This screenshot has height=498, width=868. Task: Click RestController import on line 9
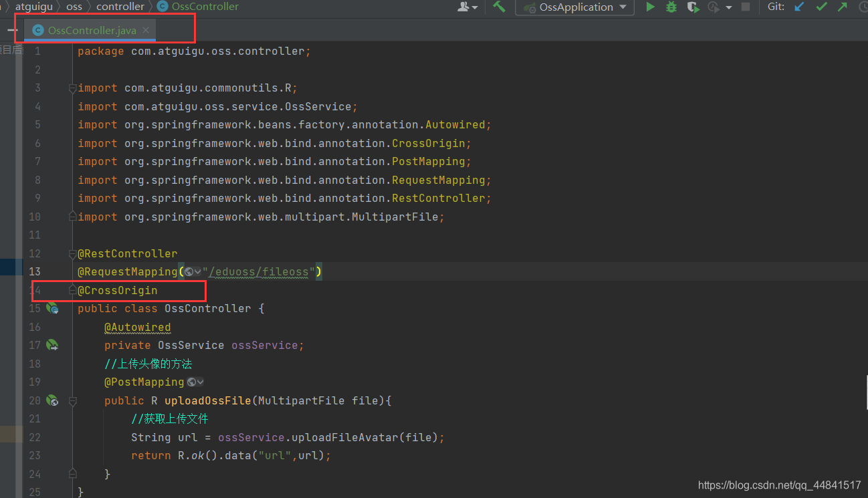point(438,198)
